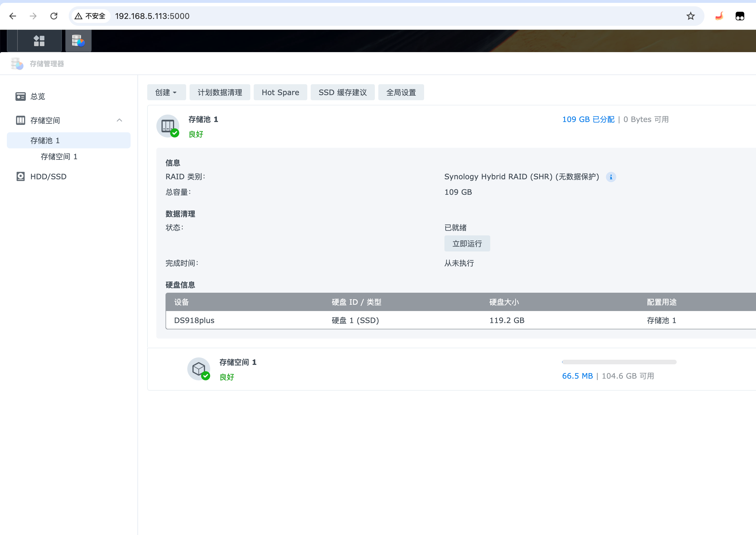Click the 存储空间 sidebar icon

click(20, 120)
